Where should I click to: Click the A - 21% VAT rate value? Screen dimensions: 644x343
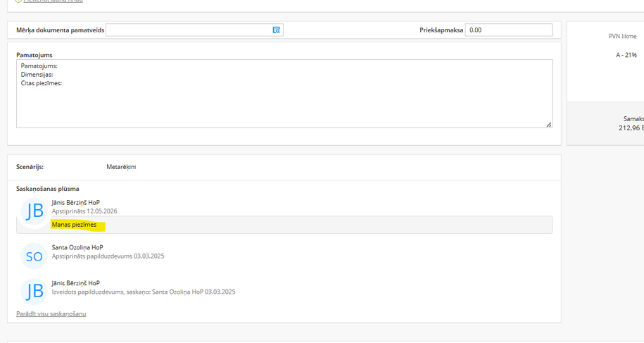626,55
